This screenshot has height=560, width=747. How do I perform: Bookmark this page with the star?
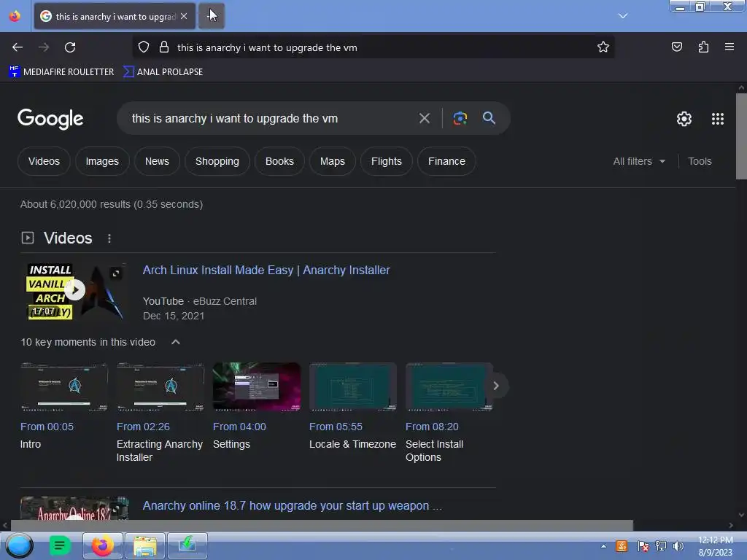(603, 47)
